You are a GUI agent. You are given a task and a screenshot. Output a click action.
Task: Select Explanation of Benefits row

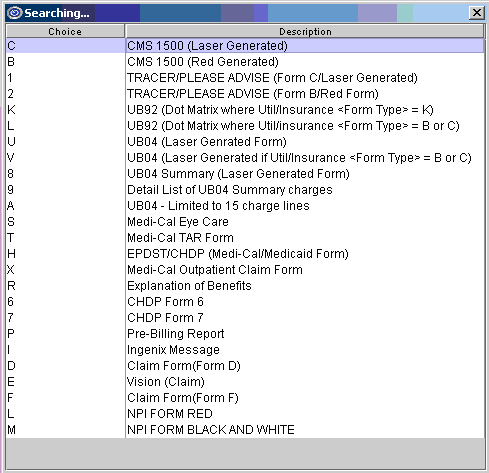click(245, 286)
